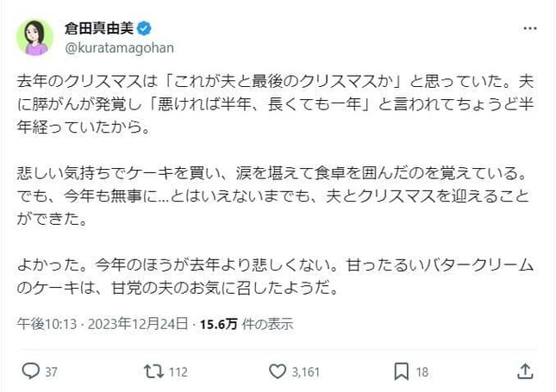The height and width of the screenshot is (392, 556).
Task: Click the paragraph starting with 悲しい気持ちでケーキ
Action: tap(276, 199)
